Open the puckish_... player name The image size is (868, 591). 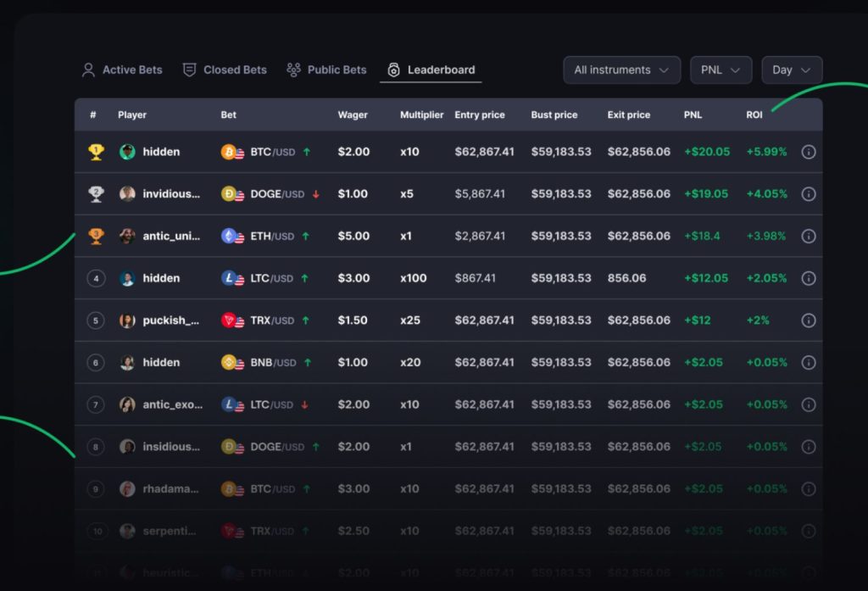click(171, 321)
